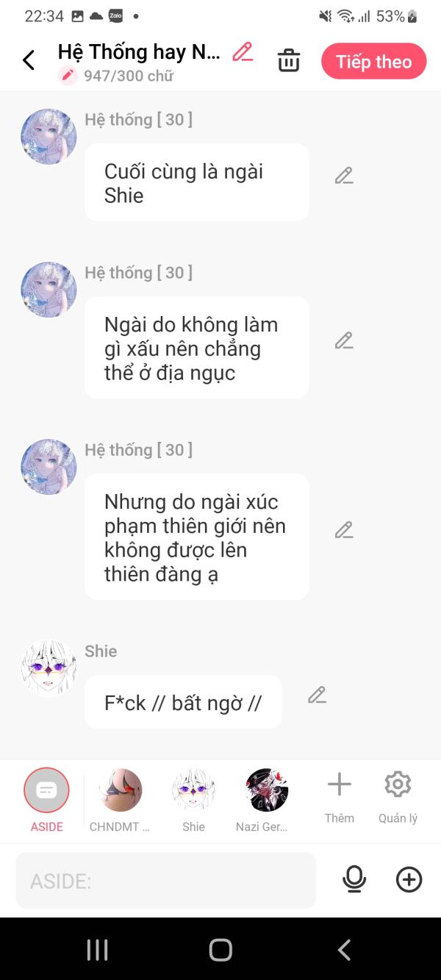This screenshot has width=441, height=980.
Task: Edit the title with the pink pencil icon
Action: 243,52
